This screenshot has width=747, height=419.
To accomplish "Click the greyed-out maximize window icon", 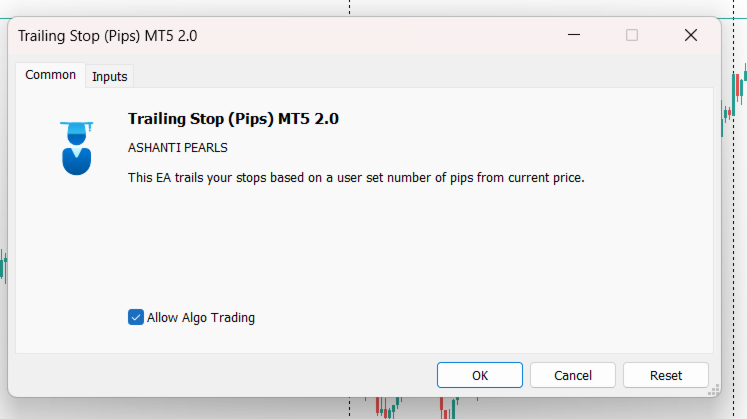I will (632, 35).
